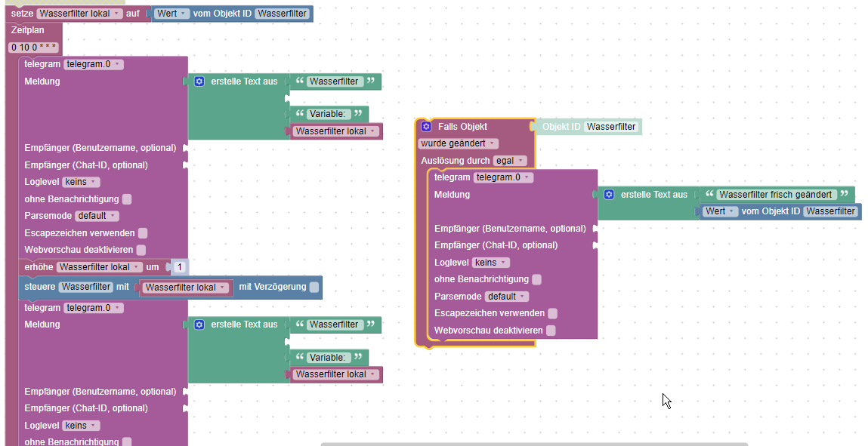This screenshot has width=868, height=446.
Task: Click 'Empfänger (Chat-ID, optional)' in Falls Objekt block
Action: (496, 245)
